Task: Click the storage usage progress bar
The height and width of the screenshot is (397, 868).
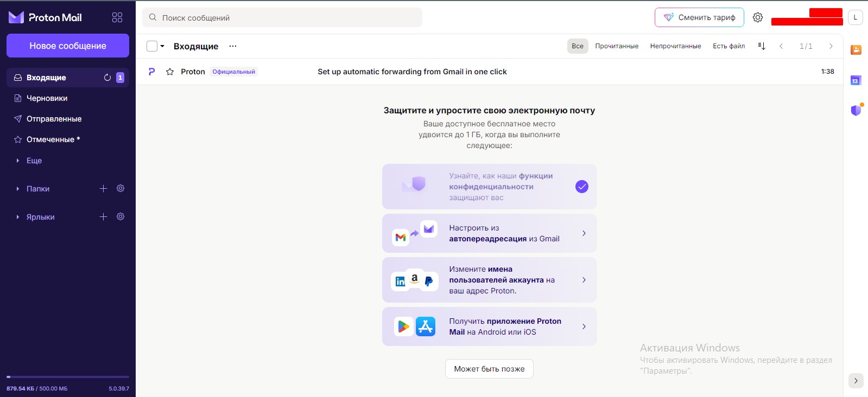Action: (68, 376)
